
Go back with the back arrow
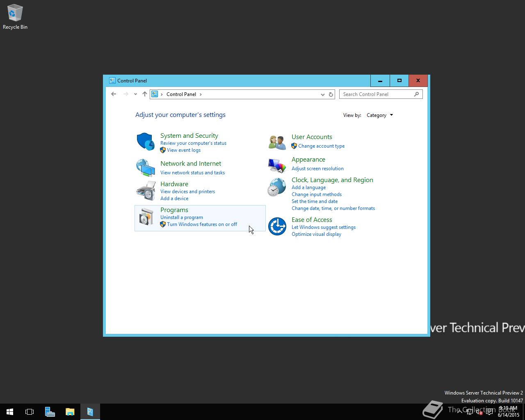point(114,94)
